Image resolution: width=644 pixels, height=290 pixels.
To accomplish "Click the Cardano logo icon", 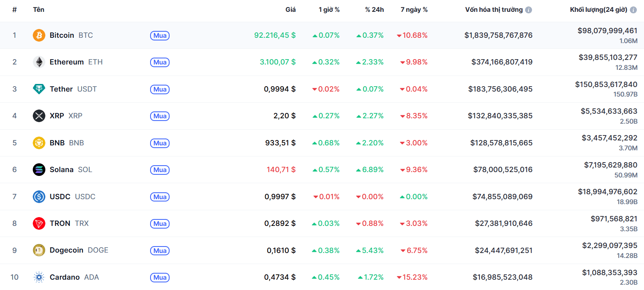I will [x=39, y=277].
